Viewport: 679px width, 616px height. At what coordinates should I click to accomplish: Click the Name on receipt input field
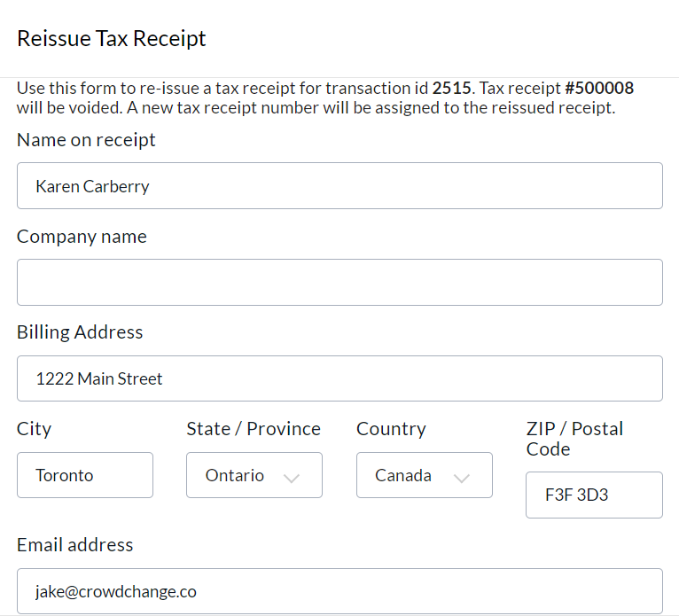(x=339, y=186)
